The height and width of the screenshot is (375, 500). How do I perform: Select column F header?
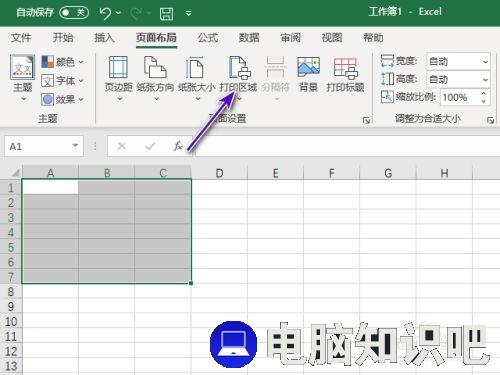coord(332,173)
